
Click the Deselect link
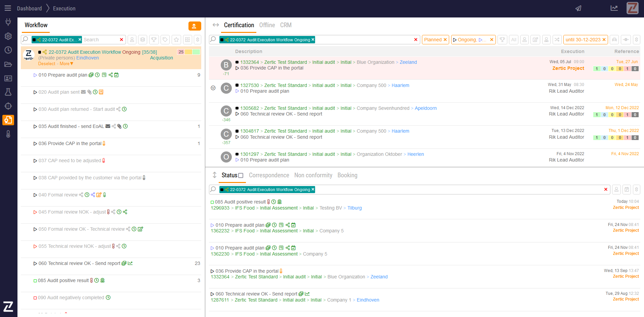click(x=47, y=64)
